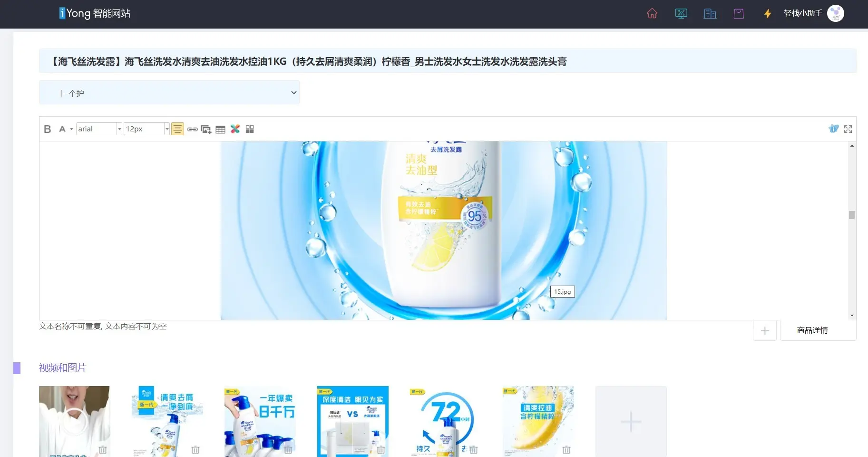Screen dimensions: 868x457
Task: Open the home icon in header
Action: (652, 14)
